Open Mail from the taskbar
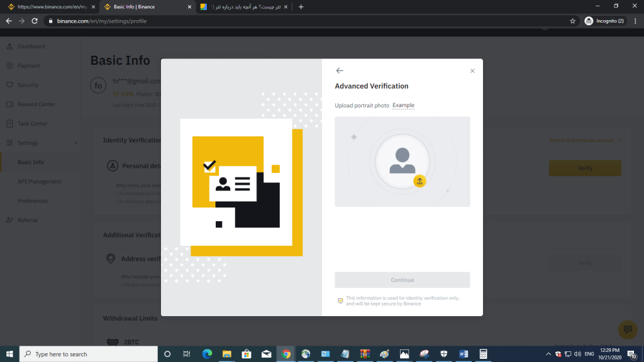 coord(266,354)
